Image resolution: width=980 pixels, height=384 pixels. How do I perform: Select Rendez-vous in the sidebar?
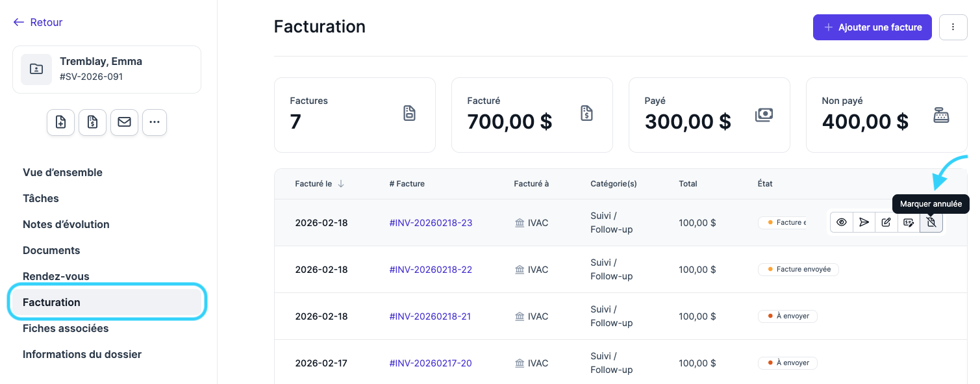click(56, 276)
